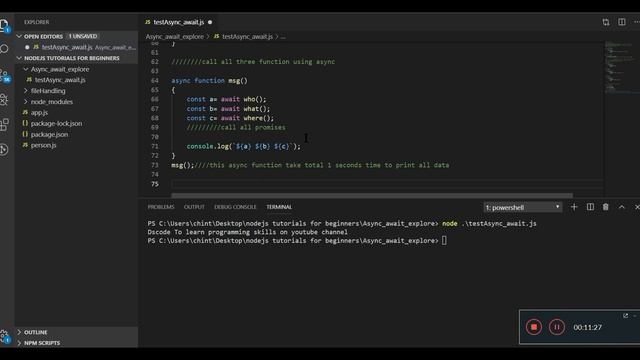This screenshot has width=640, height=360.
Task: Add a new terminal with plus icon
Action: click(574, 207)
